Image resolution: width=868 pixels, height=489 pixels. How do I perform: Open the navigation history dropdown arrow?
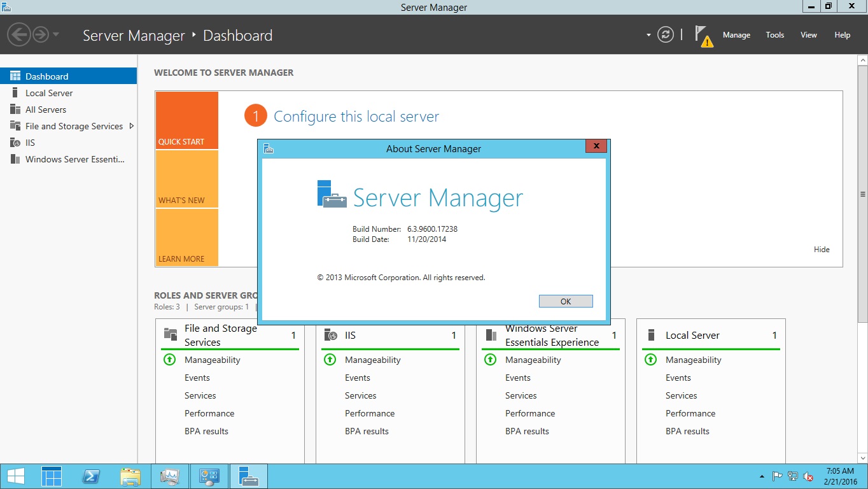pos(56,34)
